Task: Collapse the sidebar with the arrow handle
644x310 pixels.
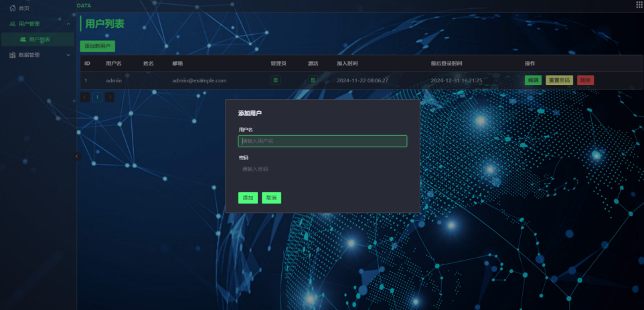Action: [77, 156]
